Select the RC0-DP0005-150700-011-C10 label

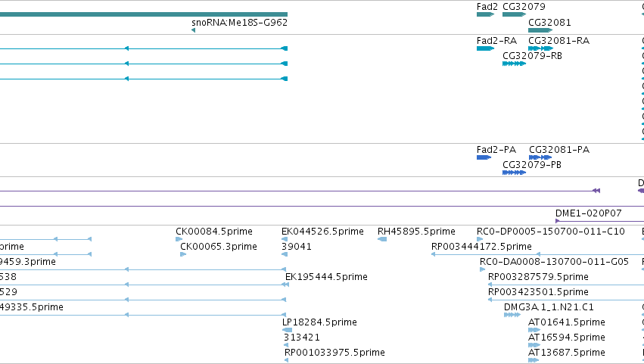click(551, 232)
